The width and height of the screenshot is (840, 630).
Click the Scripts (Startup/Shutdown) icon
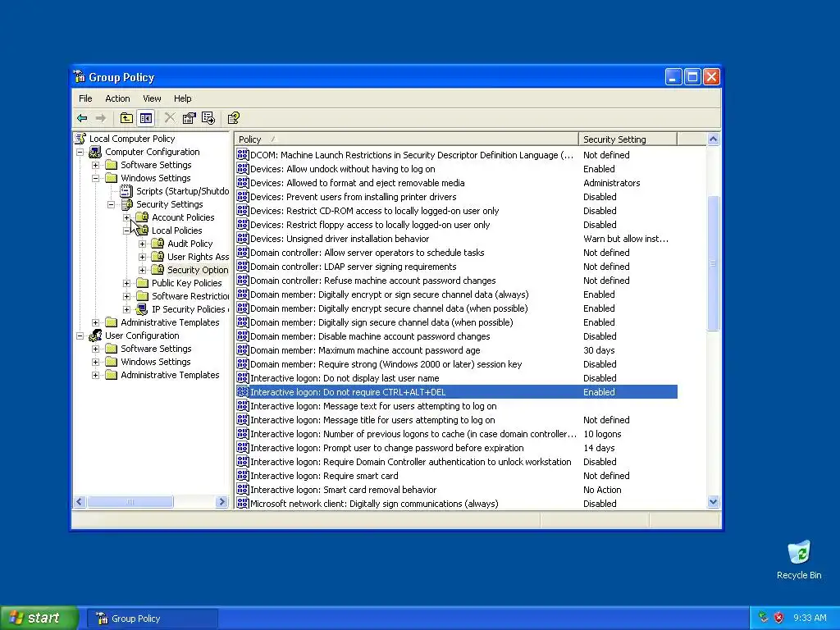pos(126,190)
